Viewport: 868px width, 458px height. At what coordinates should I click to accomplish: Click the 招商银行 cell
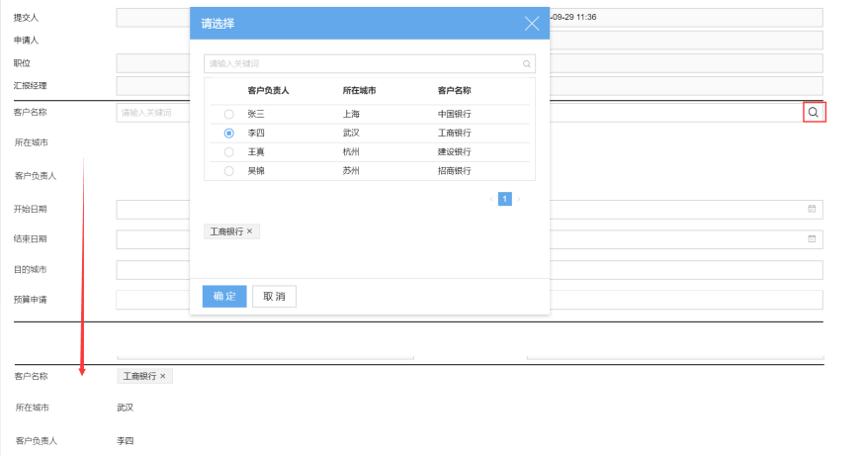click(x=455, y=170)
